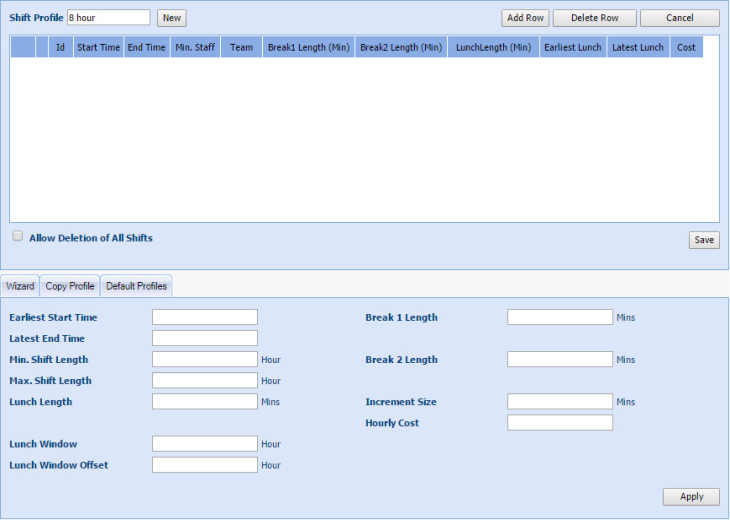Sort by Start Time column header
Screen dimensions: 730x520
tap(98, 47)
